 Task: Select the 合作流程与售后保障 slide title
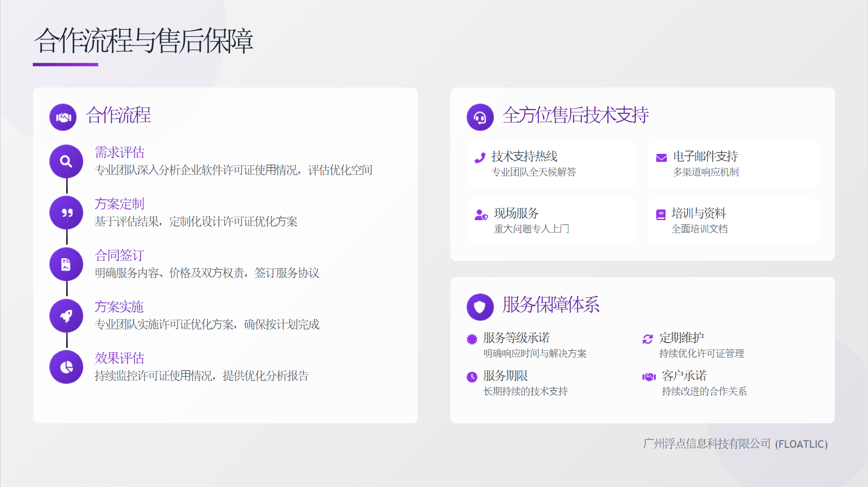[144, 41]
